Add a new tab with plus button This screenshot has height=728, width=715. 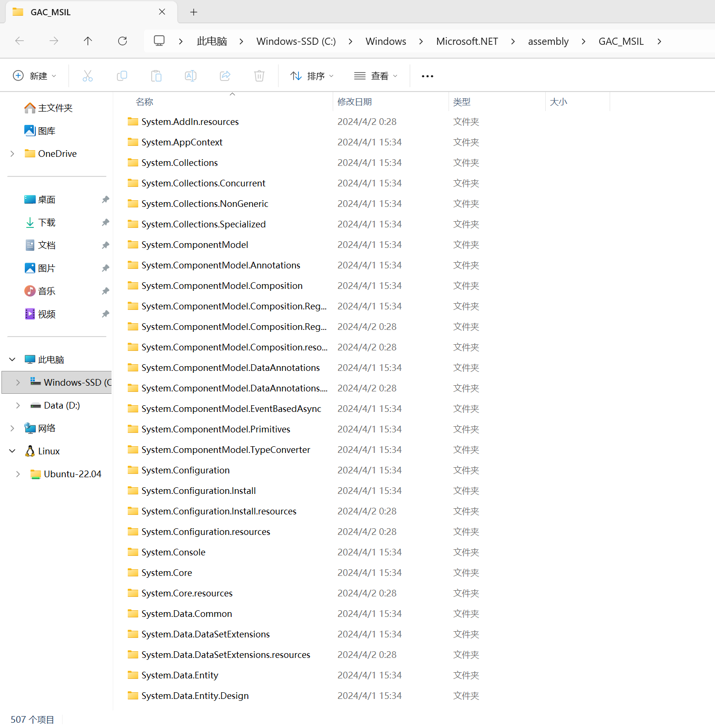coord(194,12)
